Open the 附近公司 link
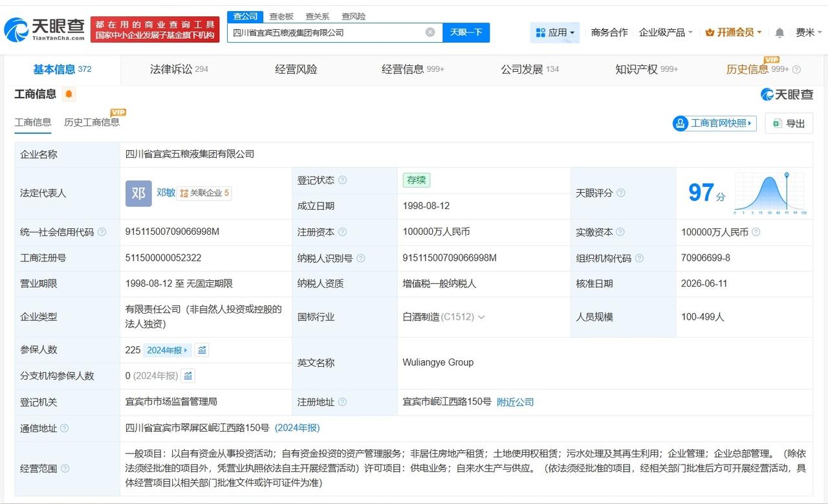Image resolution: width=828 pixels, height=504 pixels. [516, 402]
